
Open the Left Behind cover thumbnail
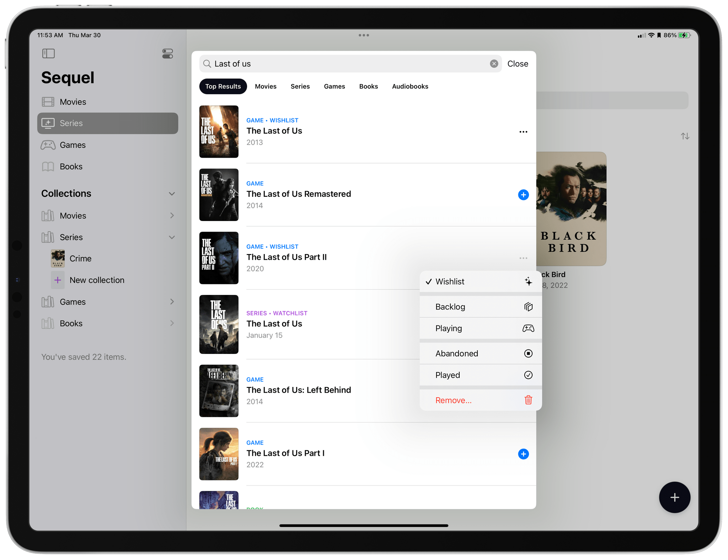pos(219,391)
